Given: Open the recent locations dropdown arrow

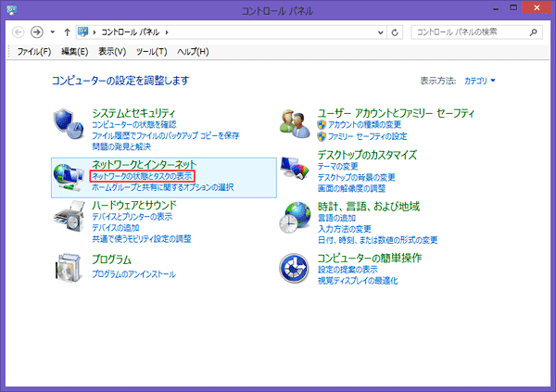Looking at the screenshot, I should 53,32.
